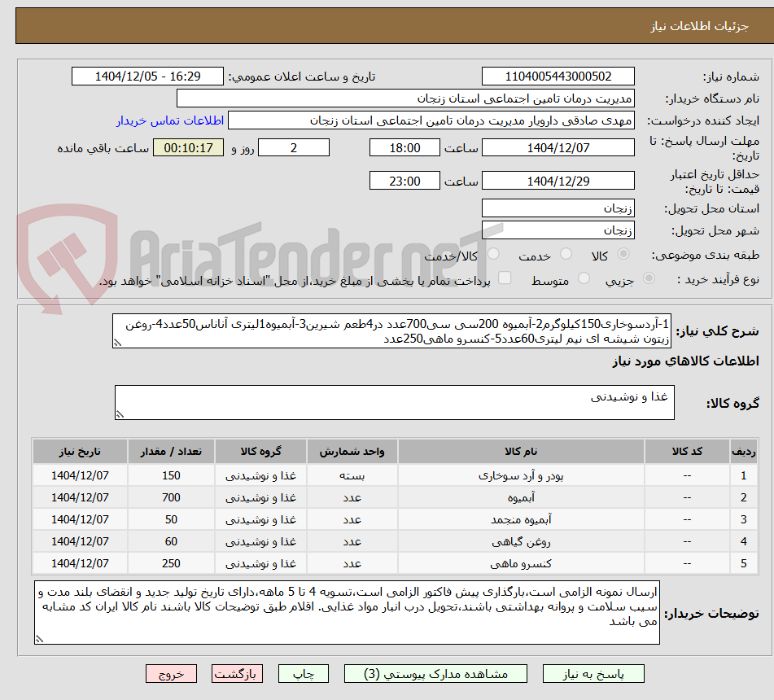Select the 'خدمت' radio button
774x700 pixels.
pos(566,254)
